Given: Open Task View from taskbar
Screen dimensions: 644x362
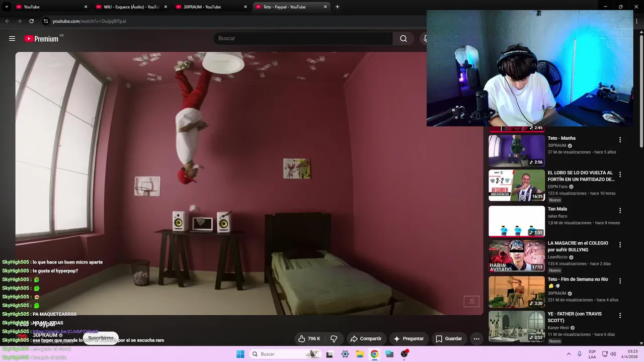Looking at the screenshot, I should [330, 354].
